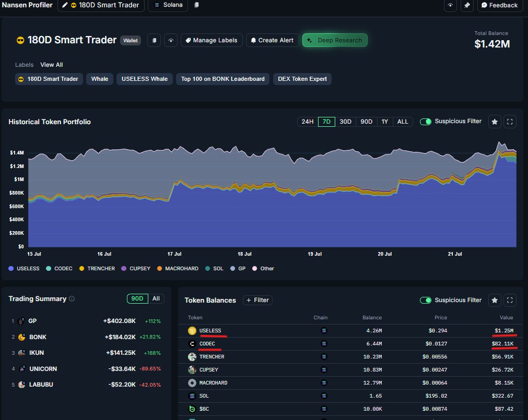This screenshot has height=420, width=528.
Task: Click copy icon beside Wallet badge
Action: coord(154,40)
